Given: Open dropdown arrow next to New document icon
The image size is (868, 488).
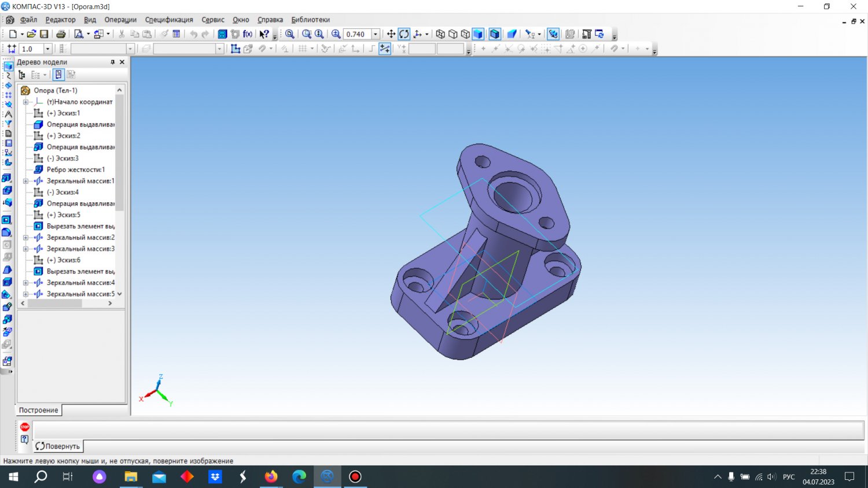Looking at the screenshot, I should click(x=22, y=34).
